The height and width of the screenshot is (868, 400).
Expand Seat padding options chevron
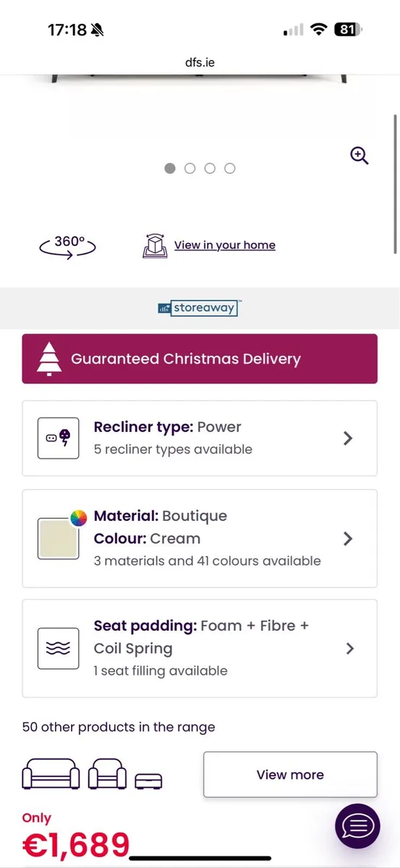coord(350,648)
